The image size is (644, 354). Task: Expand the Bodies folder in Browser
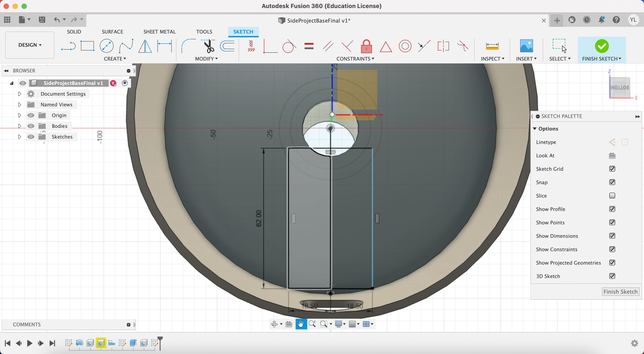(19, 126)
